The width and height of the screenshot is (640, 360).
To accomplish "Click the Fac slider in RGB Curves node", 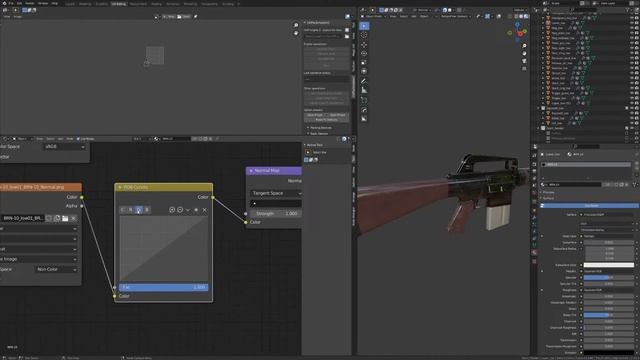I will click(x=163, y=287).
